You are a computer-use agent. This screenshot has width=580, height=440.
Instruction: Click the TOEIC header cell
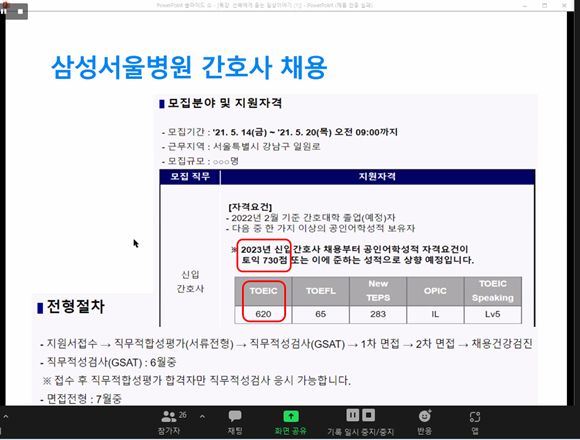tap(263, 291)
